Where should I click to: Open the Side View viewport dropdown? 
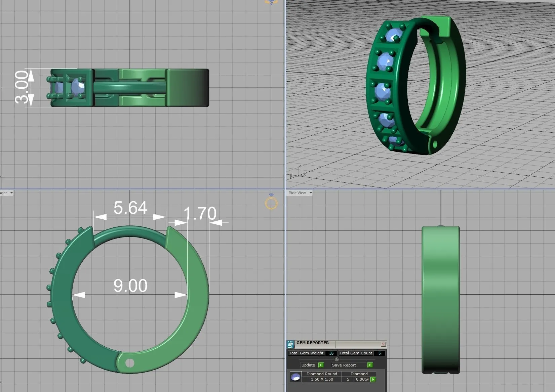[x=311, y=193]
